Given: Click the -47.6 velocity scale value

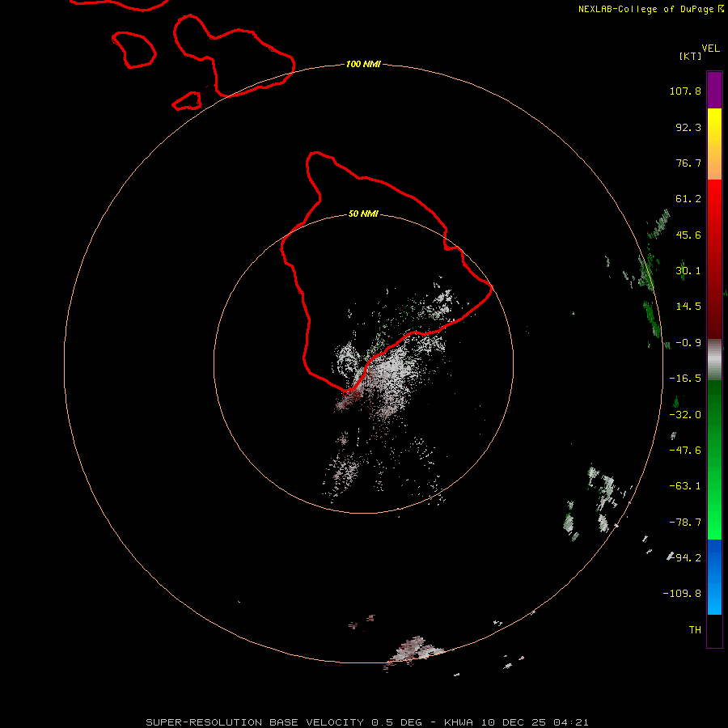Looking at the screenshot, I should 685,451.
